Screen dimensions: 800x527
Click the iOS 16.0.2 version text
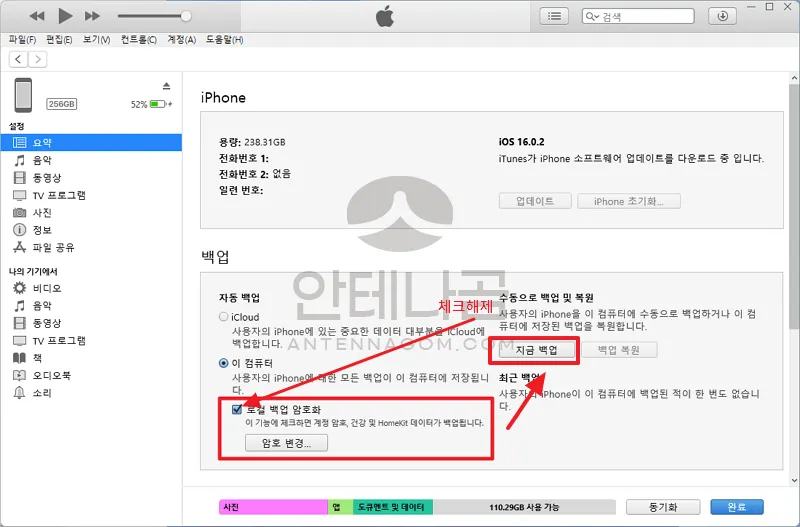(x=521, y=142)
